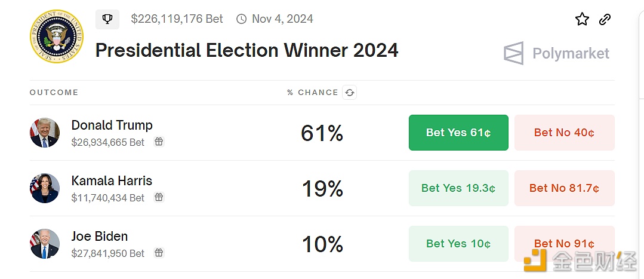Click the Joe Biden outcome name

[100, 236]
